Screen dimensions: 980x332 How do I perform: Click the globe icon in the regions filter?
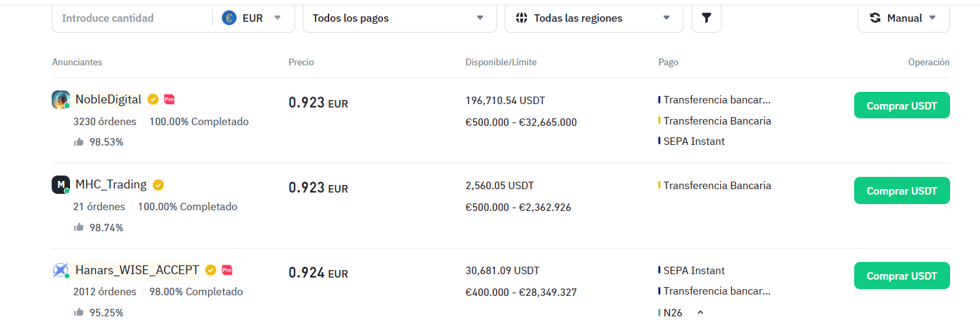click(x=522, y=18)
